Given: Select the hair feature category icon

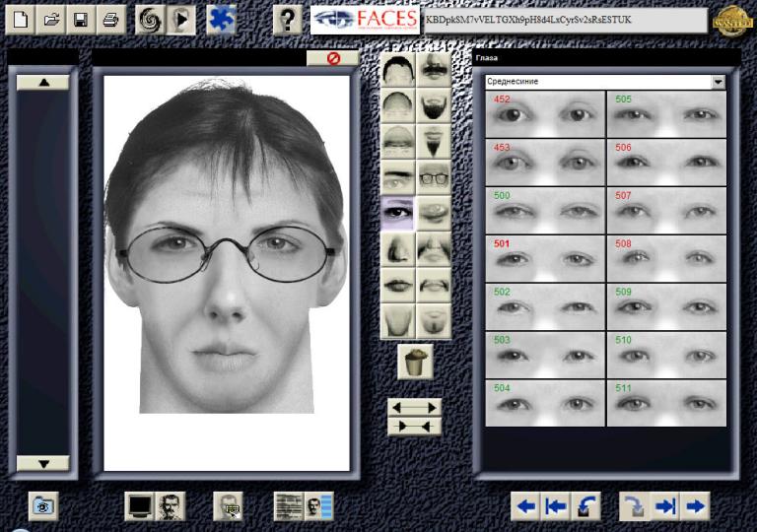Looking at the screenshot, I should pyautogui.click(x=397, y=70).
